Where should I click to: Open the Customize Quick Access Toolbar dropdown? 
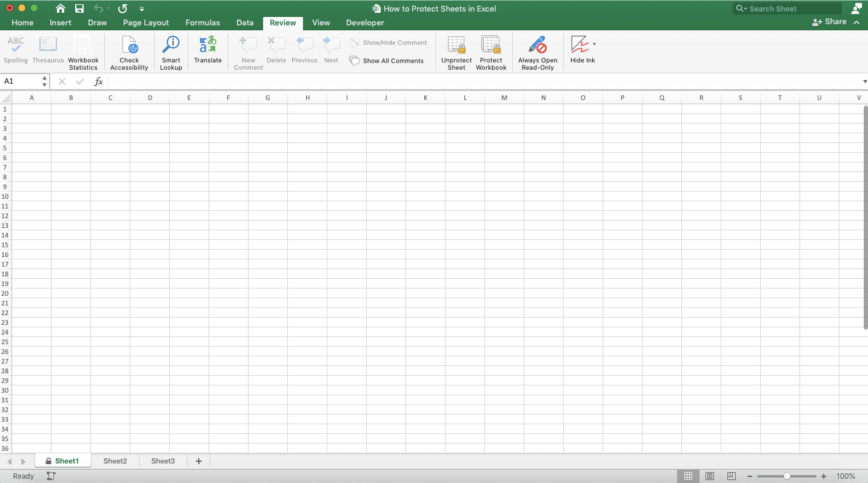[x=141, y=9]
